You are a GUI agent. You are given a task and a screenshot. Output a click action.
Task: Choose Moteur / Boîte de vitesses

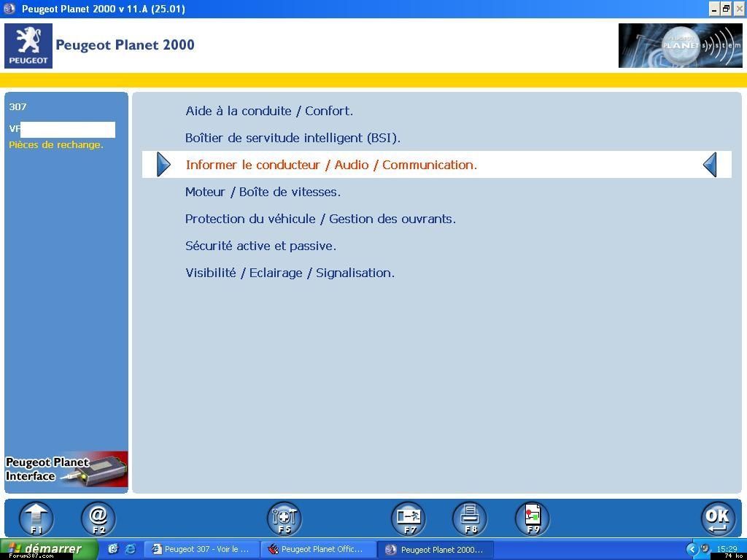pyautogui.click(x=263, y=192)
